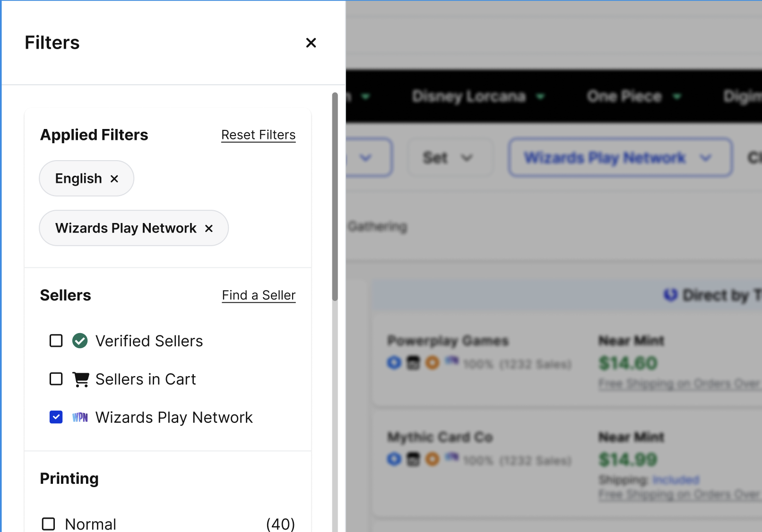This screenshot has width=762, height=532.
Task: Click the Direct by TCGplayer logo icon
Action: pos(670,295)
